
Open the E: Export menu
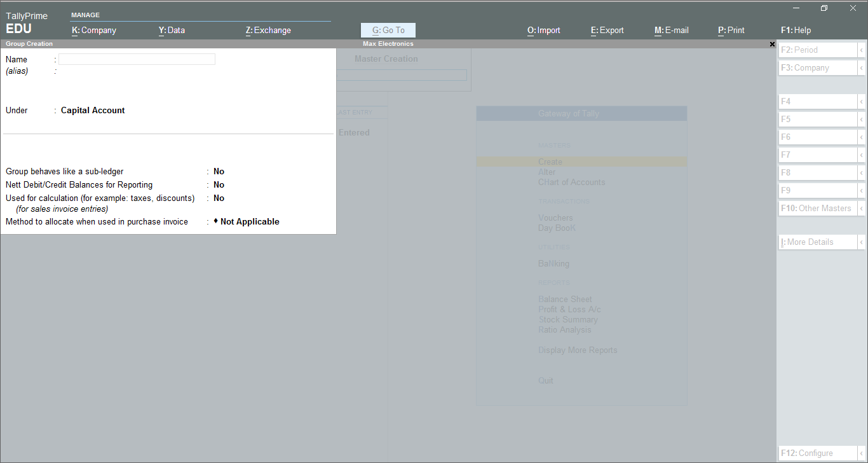point(607,30)
